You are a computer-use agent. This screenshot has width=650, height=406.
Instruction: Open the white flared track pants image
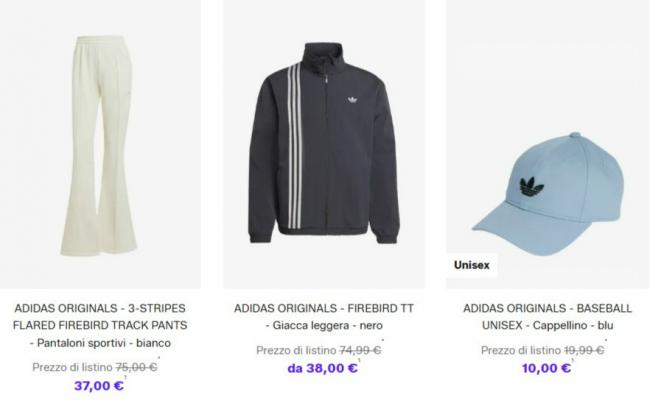click(100, 144)
